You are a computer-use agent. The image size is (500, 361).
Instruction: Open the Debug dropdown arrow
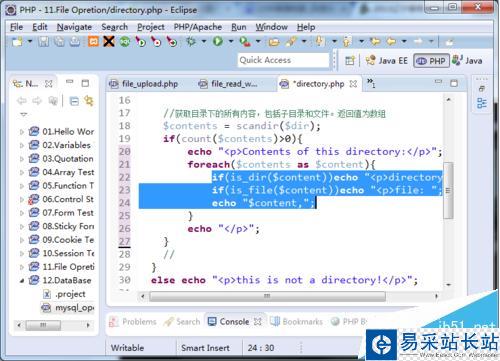tap(204, 42)
